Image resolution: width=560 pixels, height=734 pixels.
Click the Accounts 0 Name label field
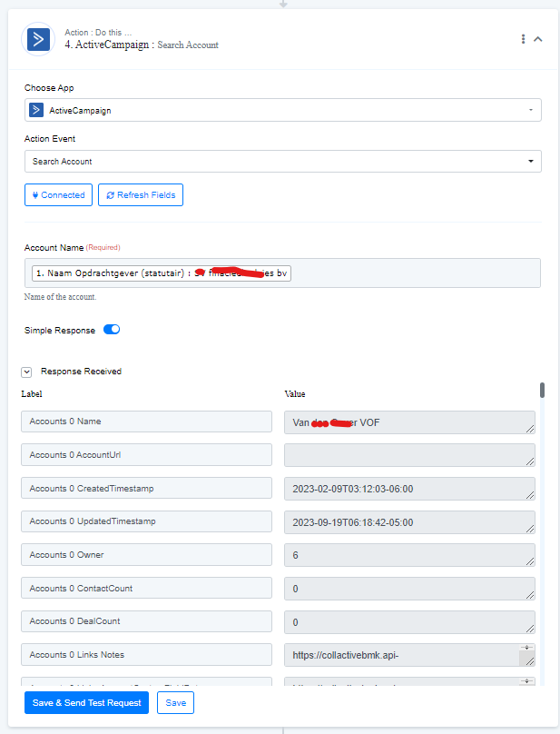(x=146, y=422)
